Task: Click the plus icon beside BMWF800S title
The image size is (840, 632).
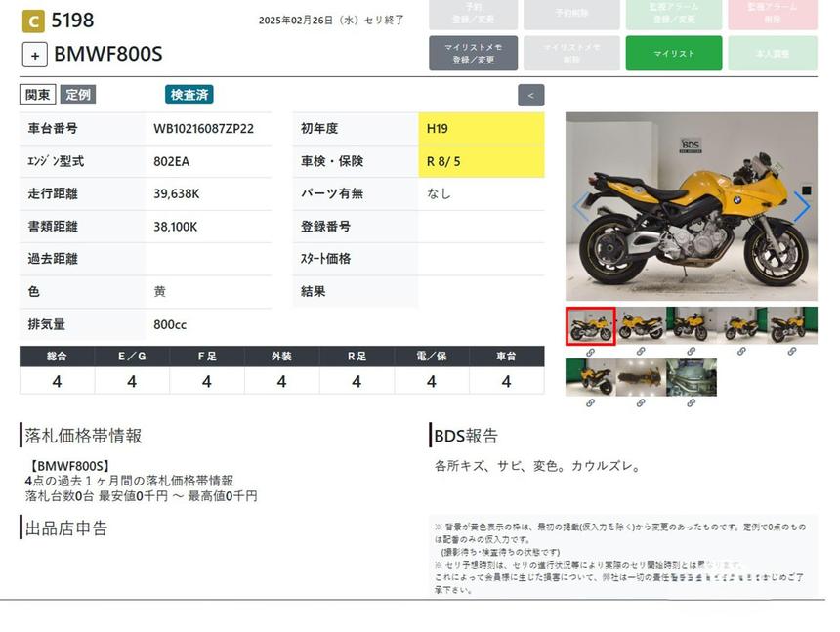Action: (x=35, y=55)
